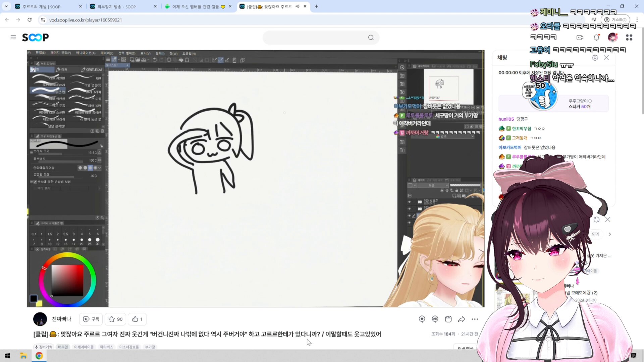Open chat settings gear icon

coord(595,58)
